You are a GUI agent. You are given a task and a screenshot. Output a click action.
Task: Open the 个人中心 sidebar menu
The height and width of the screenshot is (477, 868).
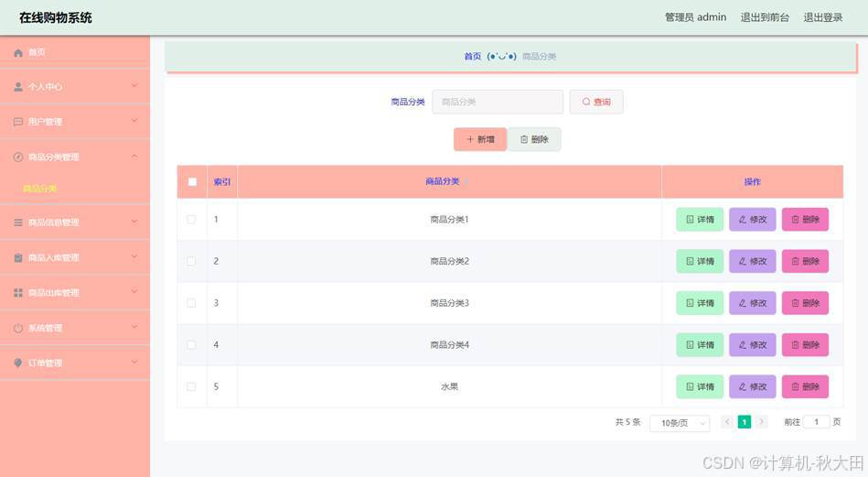click(x=75, y=87)
